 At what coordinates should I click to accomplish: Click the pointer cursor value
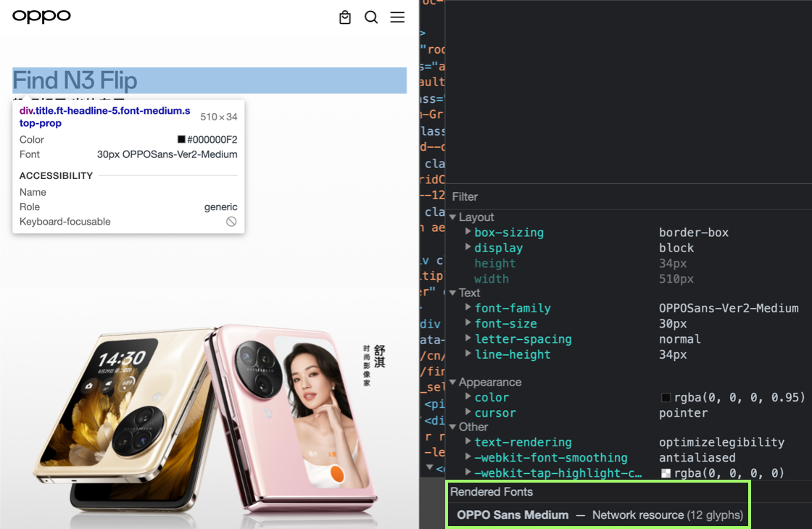pyautogui.click(x=683, y=414)
